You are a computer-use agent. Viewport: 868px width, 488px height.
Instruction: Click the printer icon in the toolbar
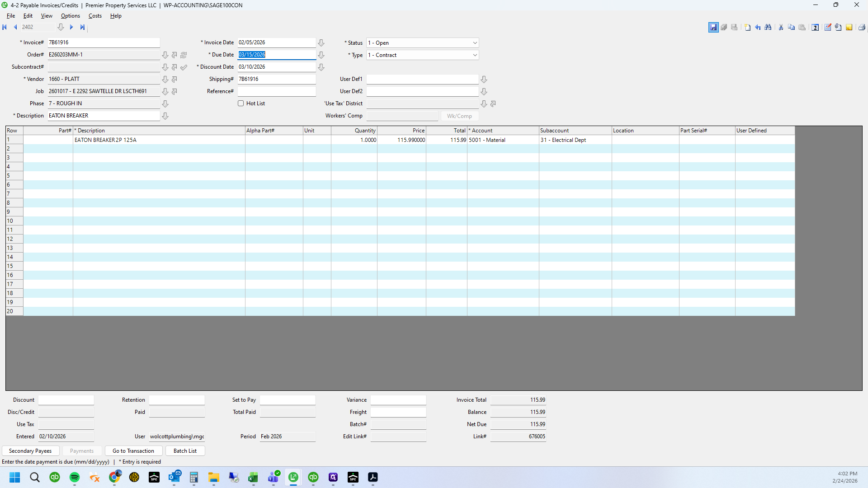click(862, 28)
